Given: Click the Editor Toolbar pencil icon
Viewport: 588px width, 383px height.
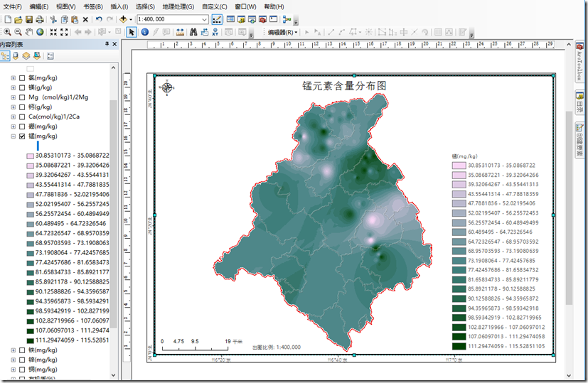Looking at the screenshot, I should coord(217,19).
